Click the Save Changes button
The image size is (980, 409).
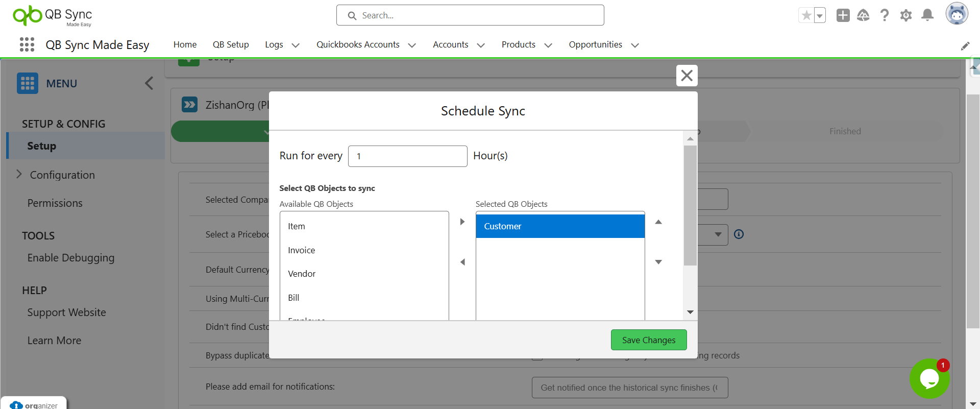click(648, 340)
